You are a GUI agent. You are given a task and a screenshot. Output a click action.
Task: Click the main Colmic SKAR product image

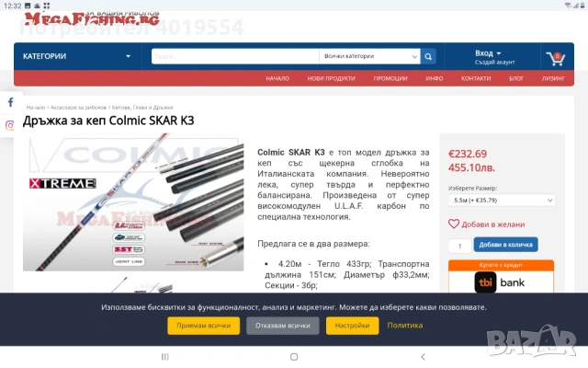133,202
